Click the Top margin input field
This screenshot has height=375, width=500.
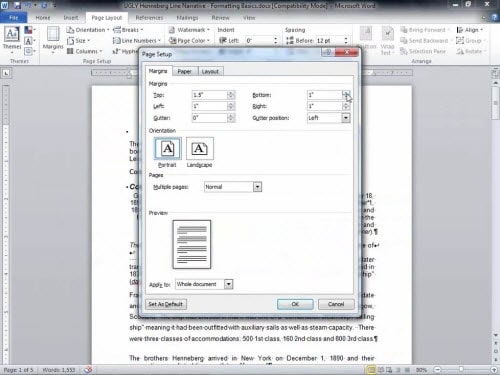(x=210, y=95)
